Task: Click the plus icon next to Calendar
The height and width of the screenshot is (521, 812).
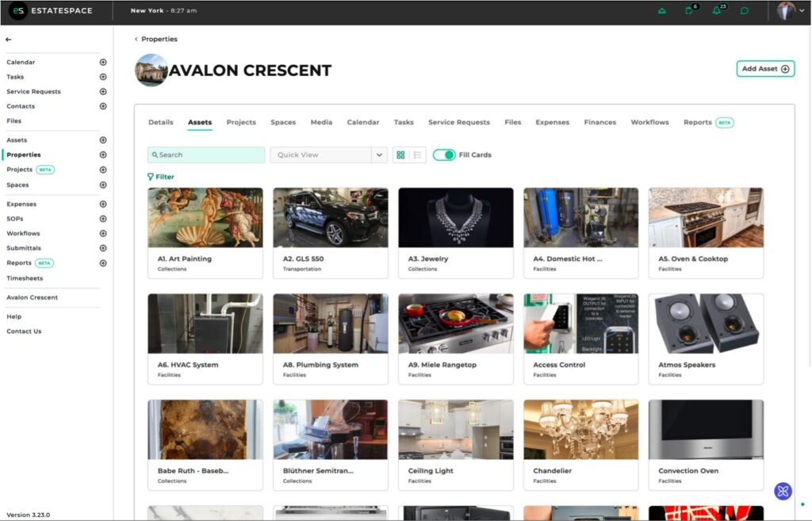Action: (102, 62)
